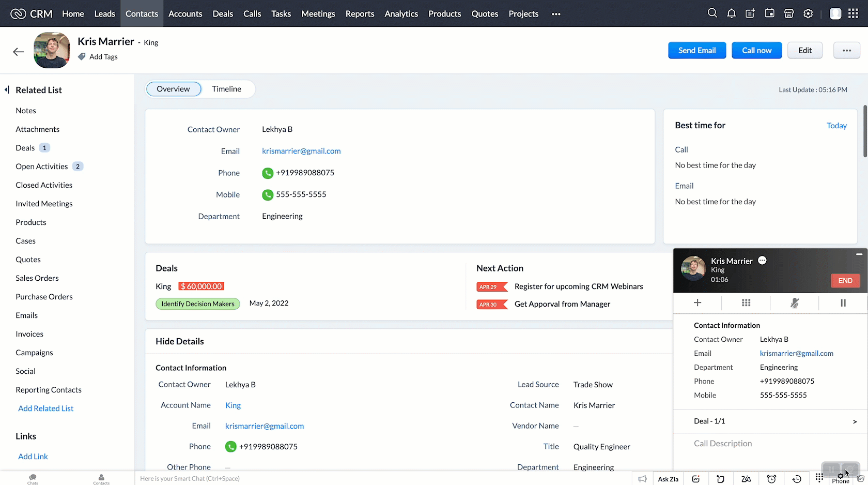
Task: Call the Phone number via green icon in overview
Action: click(x=268, y=173)
